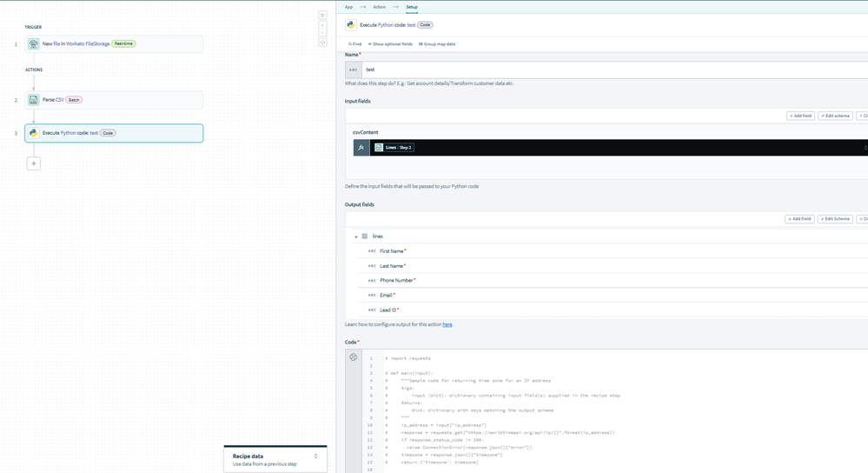Image resolution: width=868 pixels, height=473 pixels.
Task: Click the Python link in panel title
Action: tap(385, 25)
